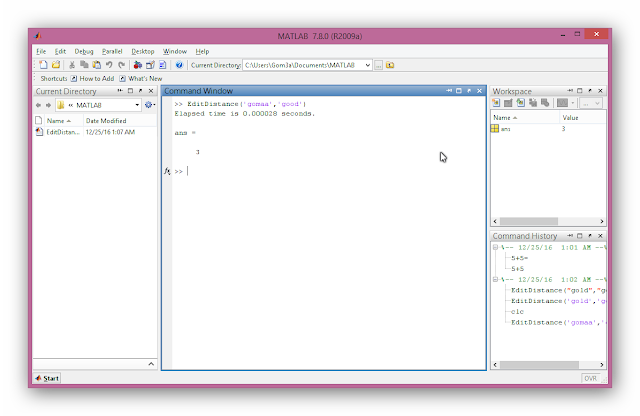Click the Workspace horizontal scrollbar
The image size is (640, 416).
click(529, 221)
